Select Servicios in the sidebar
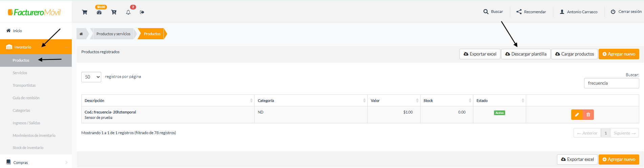This screenshot has height=168, width=644. (x=20, y=73)
